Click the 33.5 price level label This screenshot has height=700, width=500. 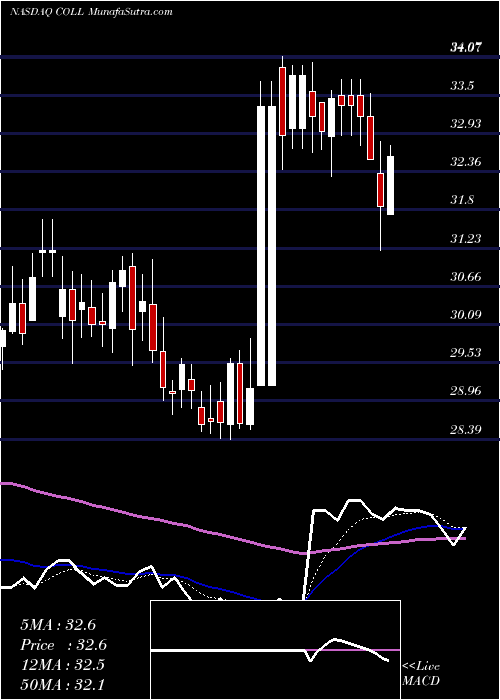click(x=462, y=86)
